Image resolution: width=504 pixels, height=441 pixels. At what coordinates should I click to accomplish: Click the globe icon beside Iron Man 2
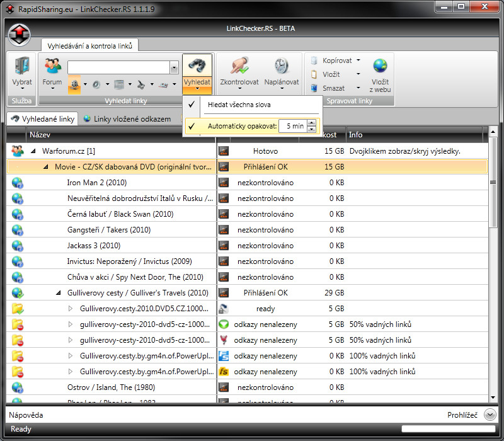[x=18, y=183]
